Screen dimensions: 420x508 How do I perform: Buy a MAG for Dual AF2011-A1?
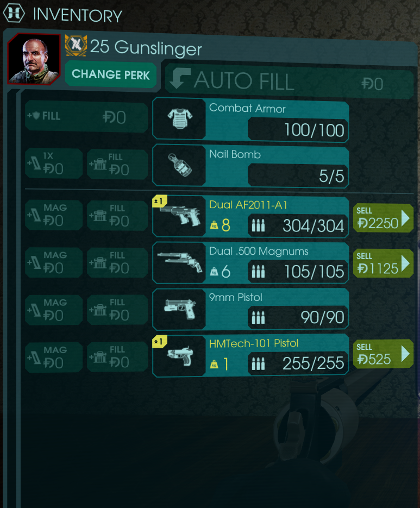coord(54,215)
